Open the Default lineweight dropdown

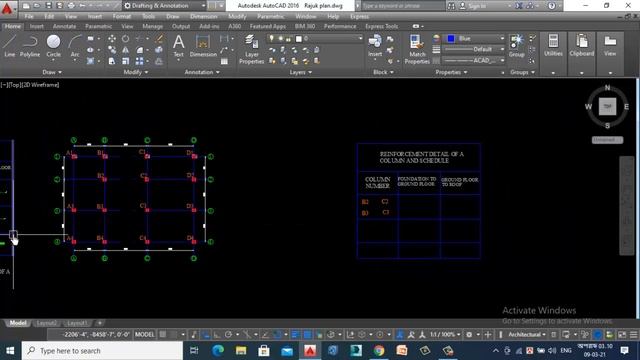pos(474,49)
